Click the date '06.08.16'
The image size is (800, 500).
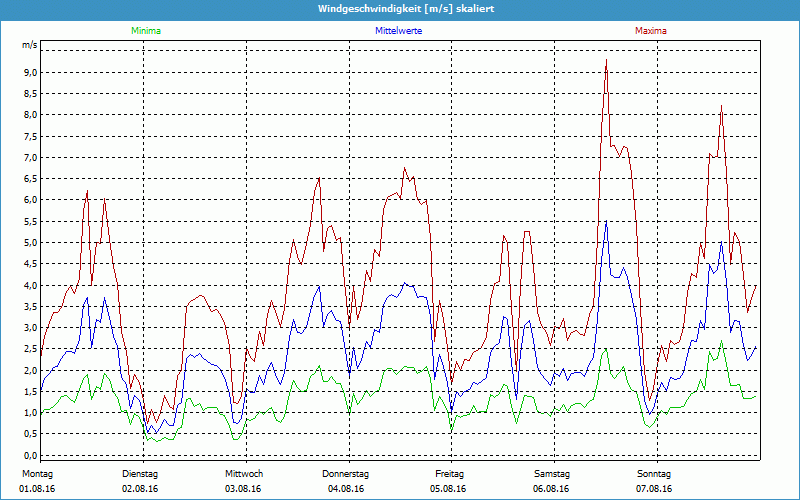click(x=551, y=489)
